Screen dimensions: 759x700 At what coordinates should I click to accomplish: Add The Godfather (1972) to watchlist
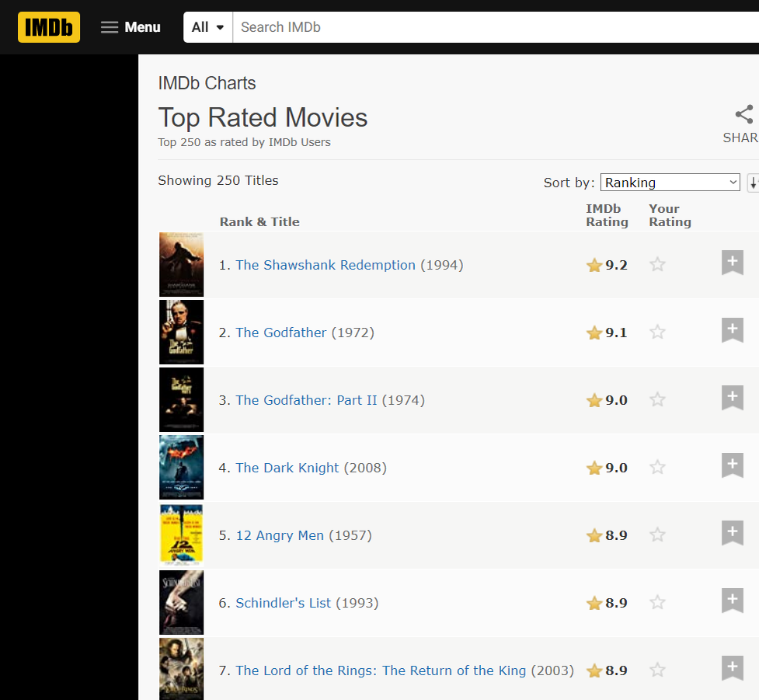coord(733,331)
